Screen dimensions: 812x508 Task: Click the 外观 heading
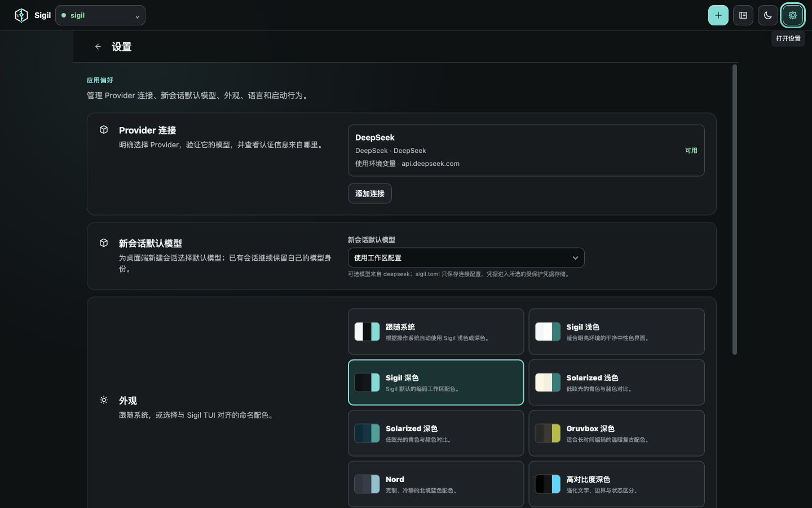tap(128, 400)
